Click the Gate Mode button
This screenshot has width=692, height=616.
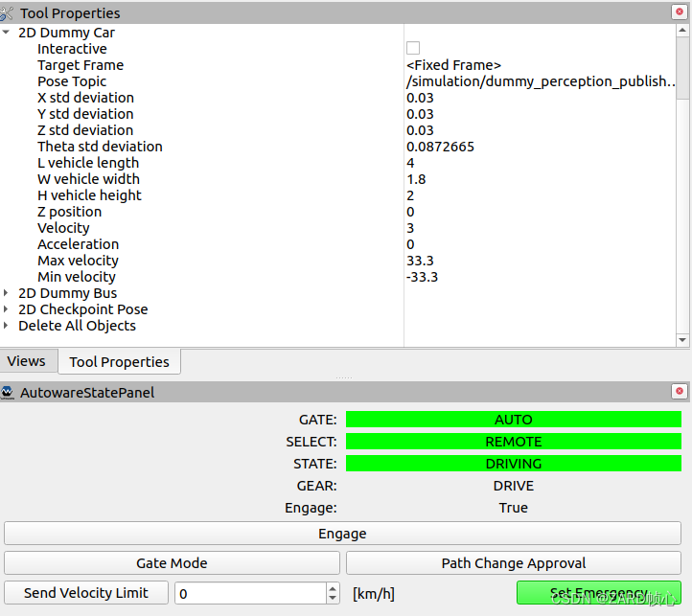[172, 563]
